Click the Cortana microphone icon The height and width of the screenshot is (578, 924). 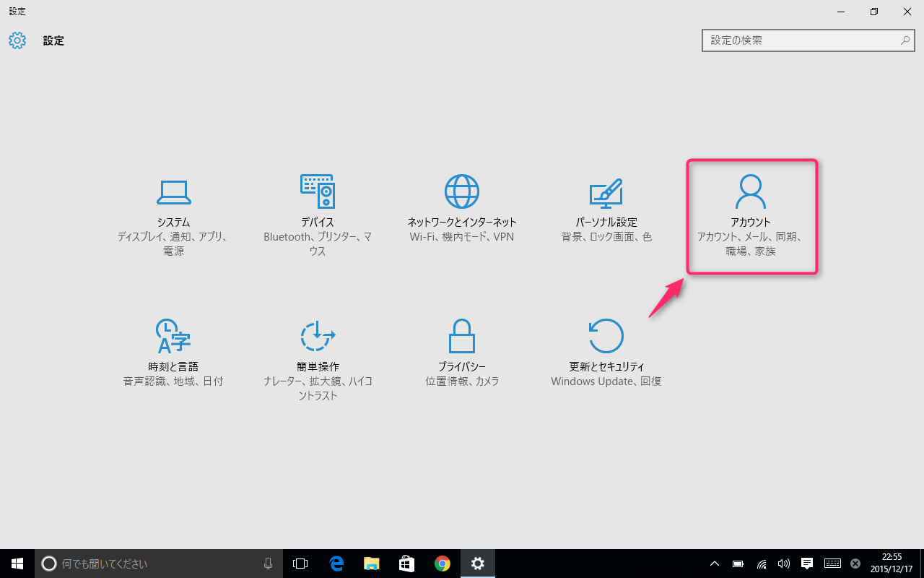(268, 564)
